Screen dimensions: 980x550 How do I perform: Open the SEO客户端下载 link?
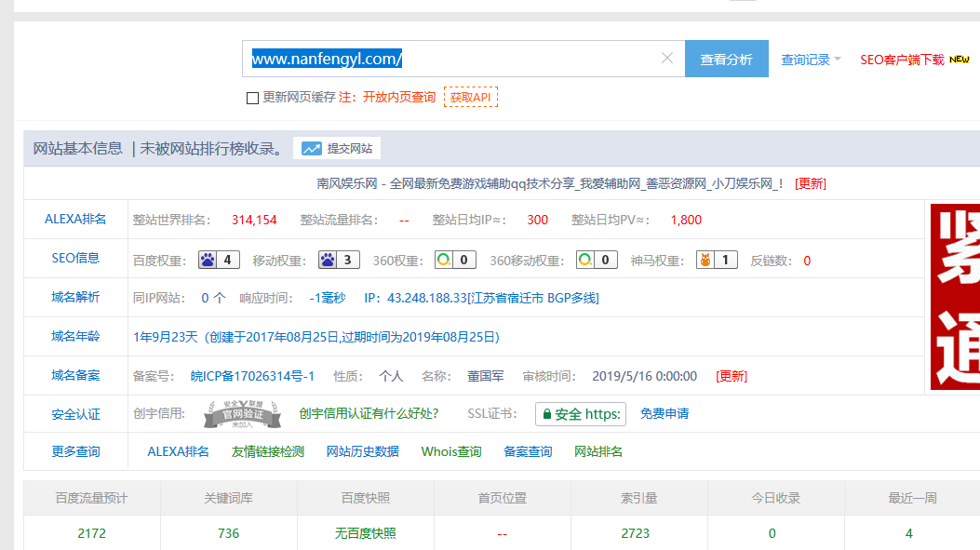click(902, 60)
